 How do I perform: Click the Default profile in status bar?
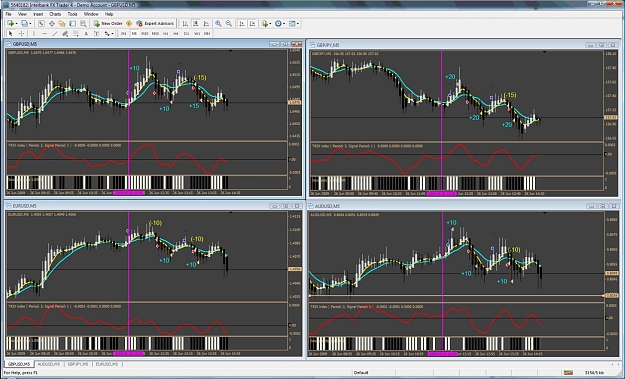(361, 373)
